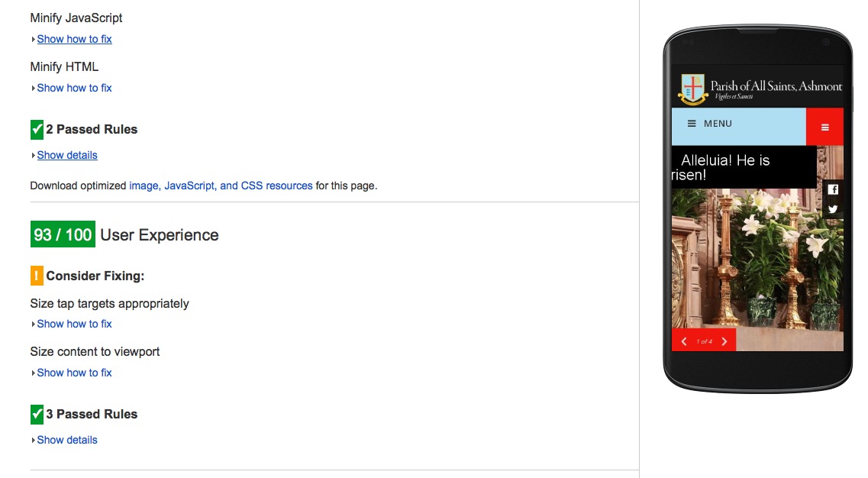This screenshot has height=478, width=868.
Task: Expand fix for Size tap targets appropriately
Action: pyautogui.click(x=74, y=324)
